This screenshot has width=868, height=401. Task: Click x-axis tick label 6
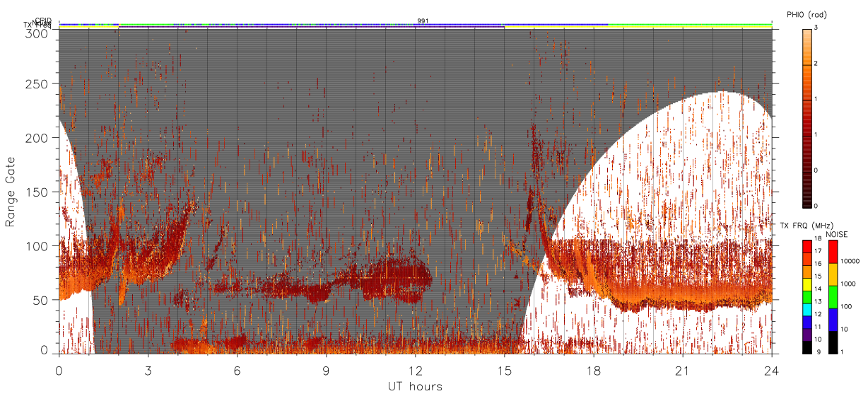pyautogui.click(x=237, y=370)
